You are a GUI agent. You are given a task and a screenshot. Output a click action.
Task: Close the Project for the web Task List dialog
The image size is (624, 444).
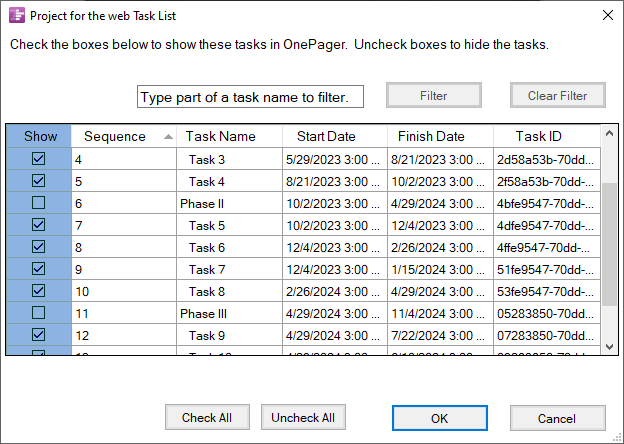click(x=608, y=15)
